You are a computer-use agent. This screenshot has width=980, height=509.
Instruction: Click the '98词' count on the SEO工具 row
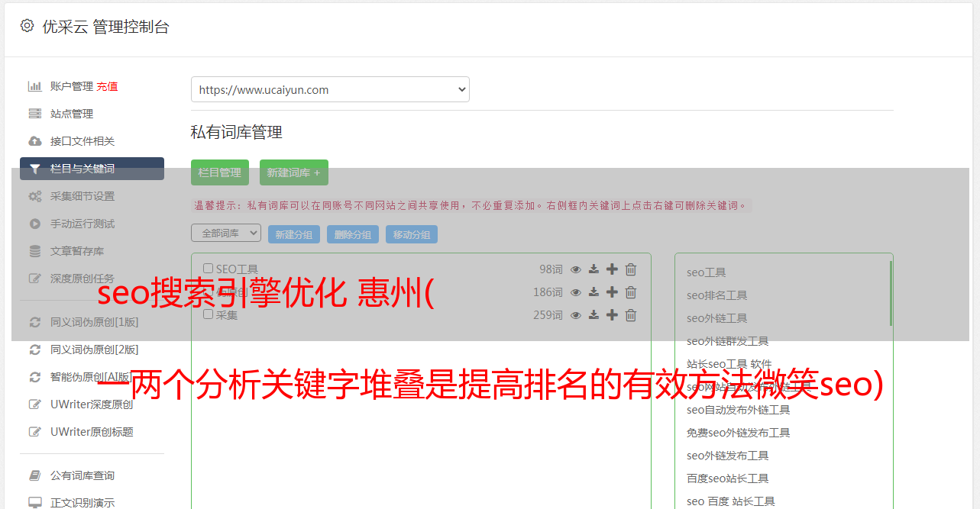(x=551, y=269)
